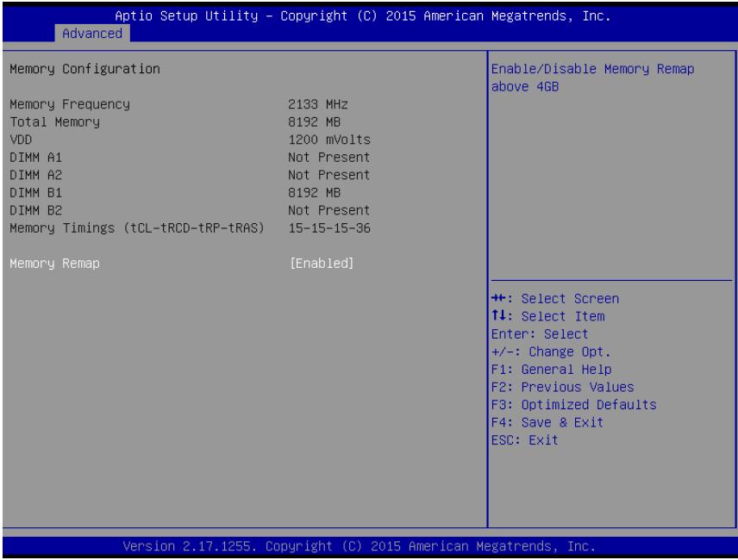Viewport: 738px width, 560px height.
Task: Select the Memory Remap setting label
Action: point(54,264)
